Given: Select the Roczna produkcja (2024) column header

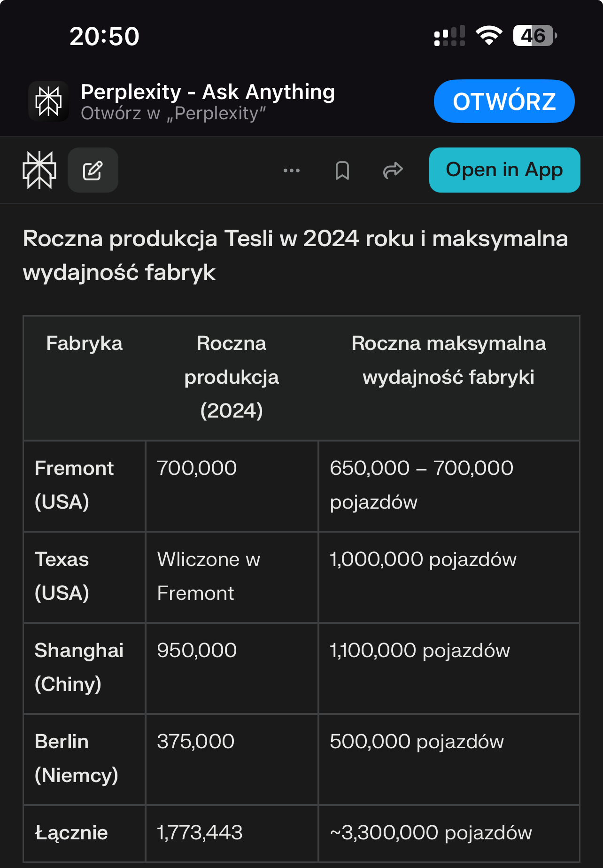Looking at the screenshot, I should point(232,377).
